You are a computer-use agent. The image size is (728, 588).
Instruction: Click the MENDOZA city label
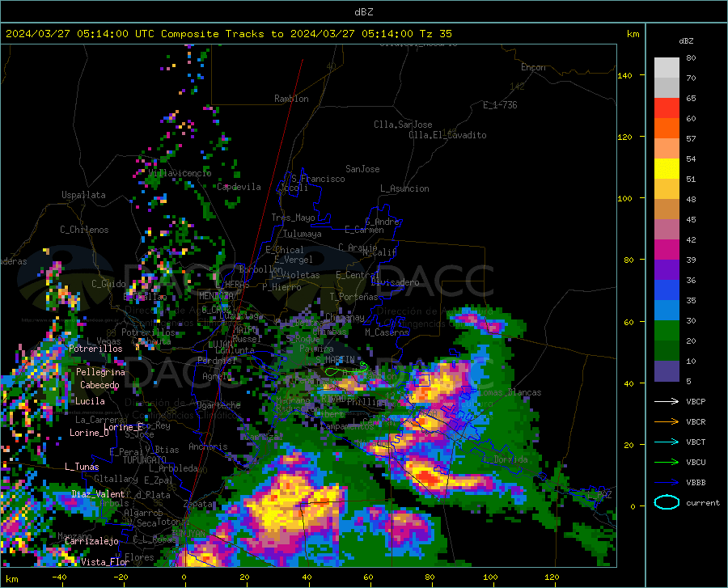215,296
